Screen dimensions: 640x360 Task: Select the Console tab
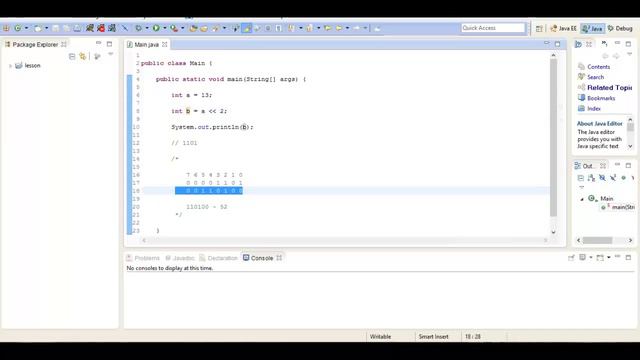point(258,258)
